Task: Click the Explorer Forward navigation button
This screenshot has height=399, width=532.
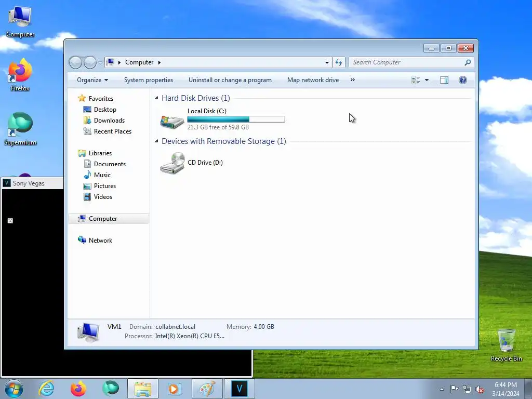Action: point(90,62)
